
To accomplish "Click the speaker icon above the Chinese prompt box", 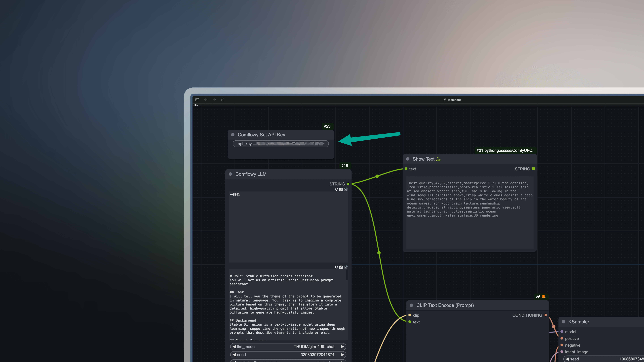I will pyautogui.click(x=346, y=189).
